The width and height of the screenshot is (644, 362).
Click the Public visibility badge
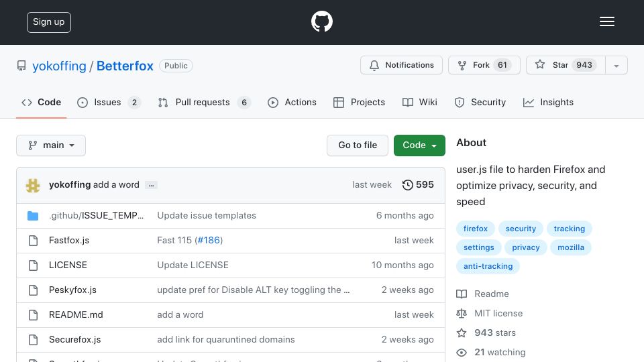click(176, 66)
